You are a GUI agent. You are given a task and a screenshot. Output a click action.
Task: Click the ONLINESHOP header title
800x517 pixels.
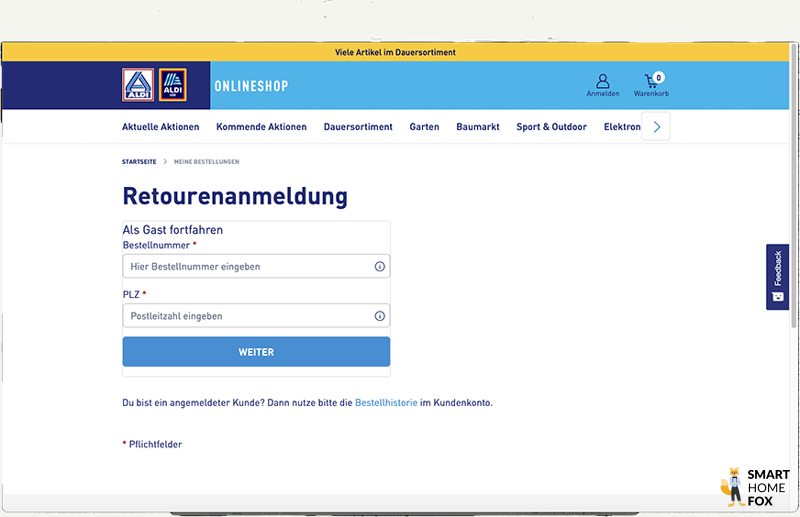(252, 86)
